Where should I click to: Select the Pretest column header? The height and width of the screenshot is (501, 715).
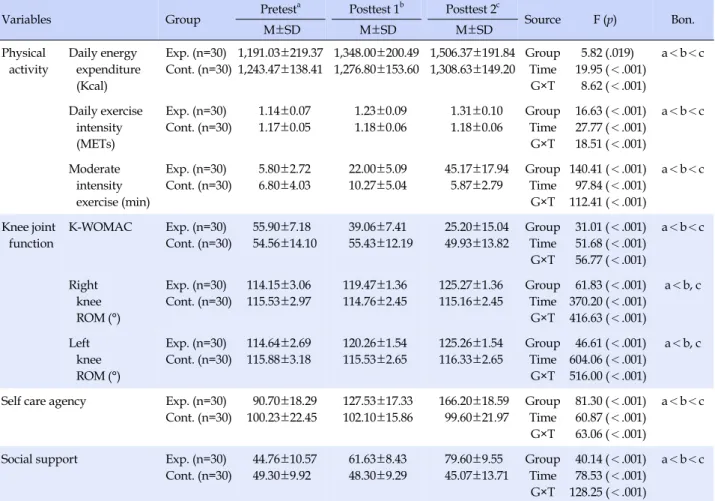click(280, 9)
